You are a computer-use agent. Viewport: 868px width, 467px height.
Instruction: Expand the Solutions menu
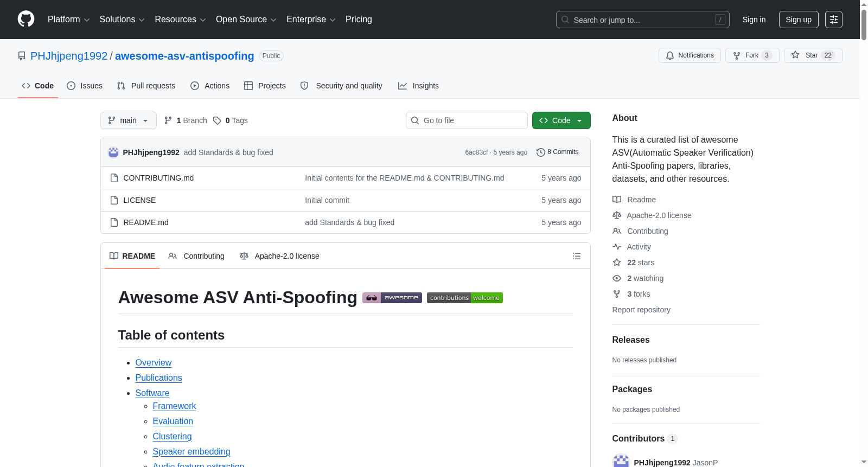point(122,20)
